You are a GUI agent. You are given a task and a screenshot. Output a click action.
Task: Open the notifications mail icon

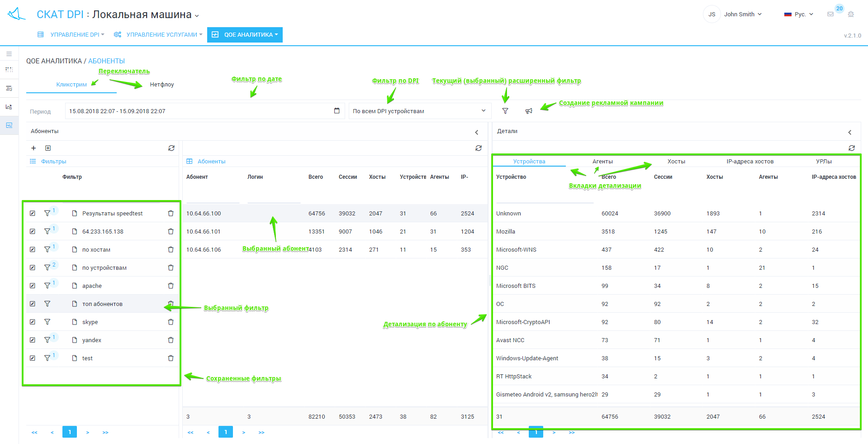click(830, 14)
